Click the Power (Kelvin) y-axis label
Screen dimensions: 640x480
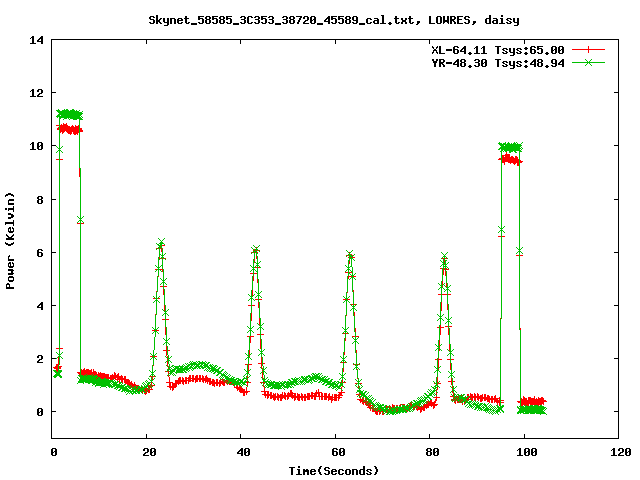point(10,240)
